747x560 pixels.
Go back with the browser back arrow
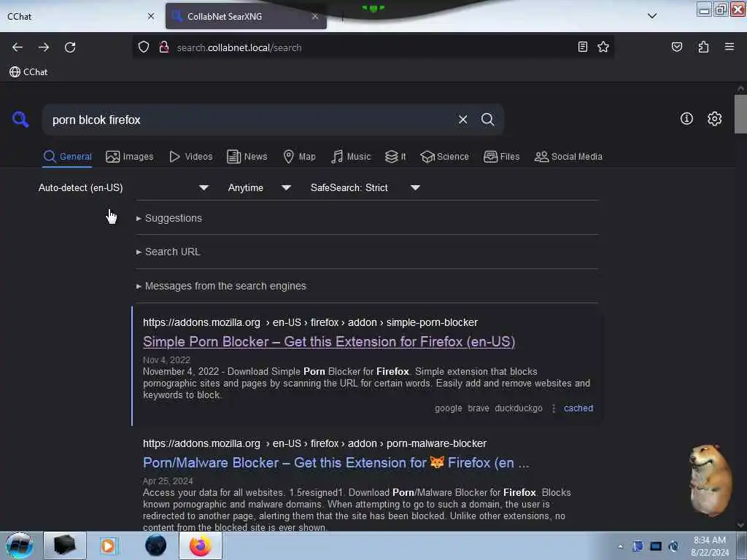18,47
